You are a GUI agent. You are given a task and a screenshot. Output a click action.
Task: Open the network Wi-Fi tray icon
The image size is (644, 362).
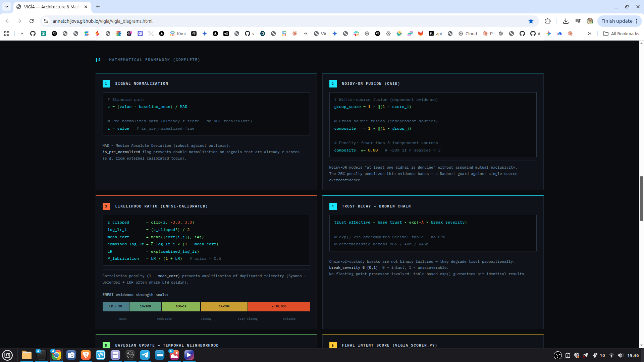(x=611, y=355)
